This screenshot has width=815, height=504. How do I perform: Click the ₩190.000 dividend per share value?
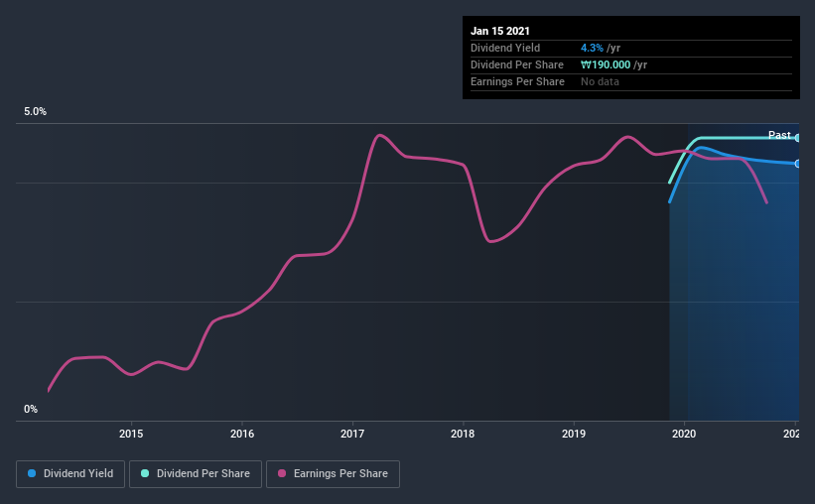[x=606, y=64]
